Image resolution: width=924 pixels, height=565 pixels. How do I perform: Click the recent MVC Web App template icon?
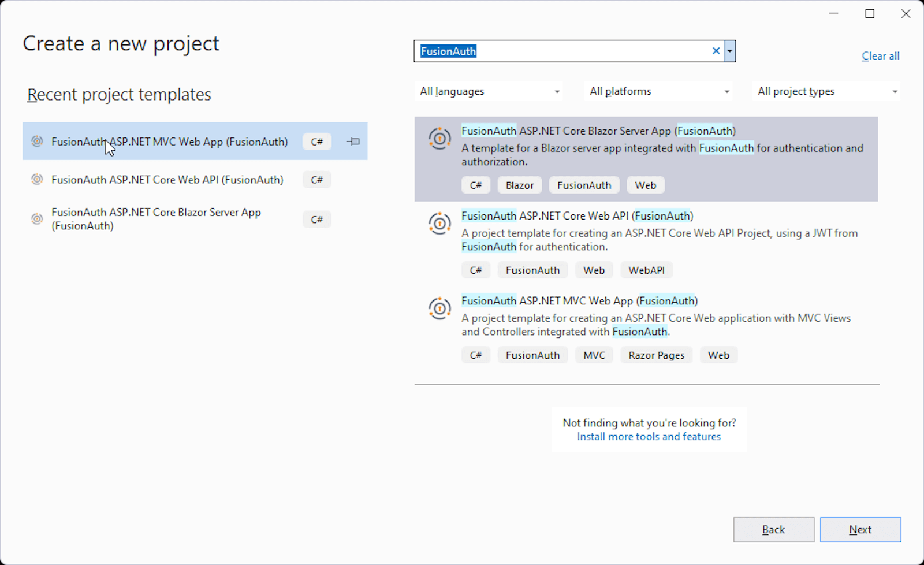pos(37,142)
